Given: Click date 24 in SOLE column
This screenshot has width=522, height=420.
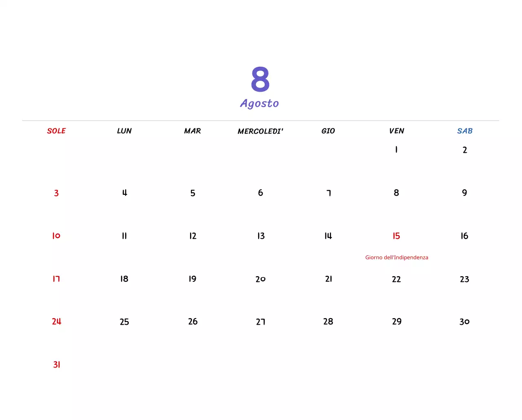Looking at the screenshot, I should coord(56,321).
